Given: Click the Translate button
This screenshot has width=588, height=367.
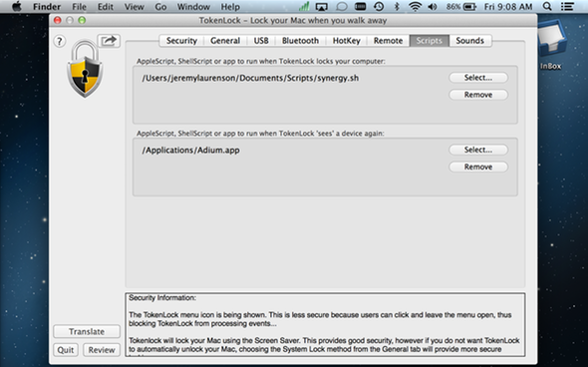Looking at the screenshot, I should click(87, 332).
